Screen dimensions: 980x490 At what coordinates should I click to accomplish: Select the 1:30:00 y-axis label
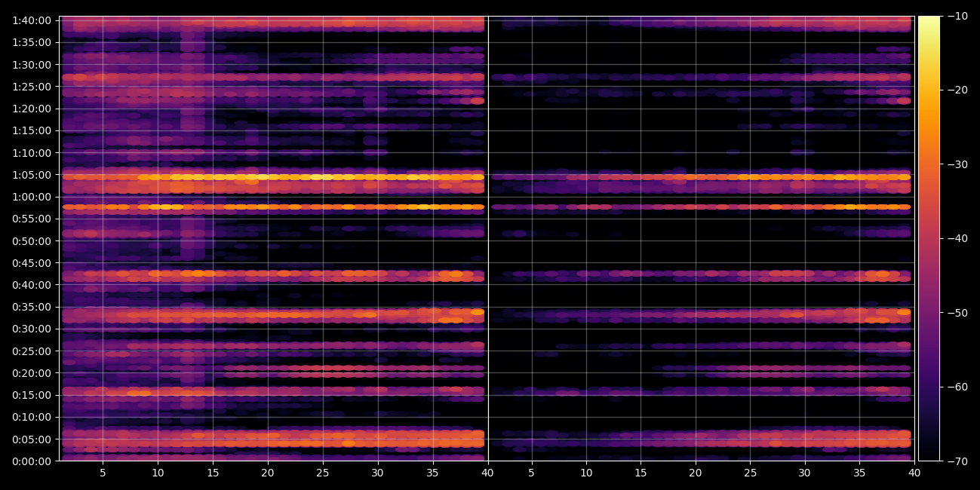(x=32, y=65)
